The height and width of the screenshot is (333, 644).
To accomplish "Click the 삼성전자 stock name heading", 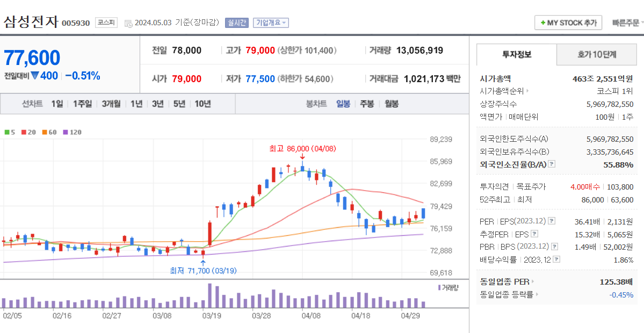I will [x=31, y=21].
